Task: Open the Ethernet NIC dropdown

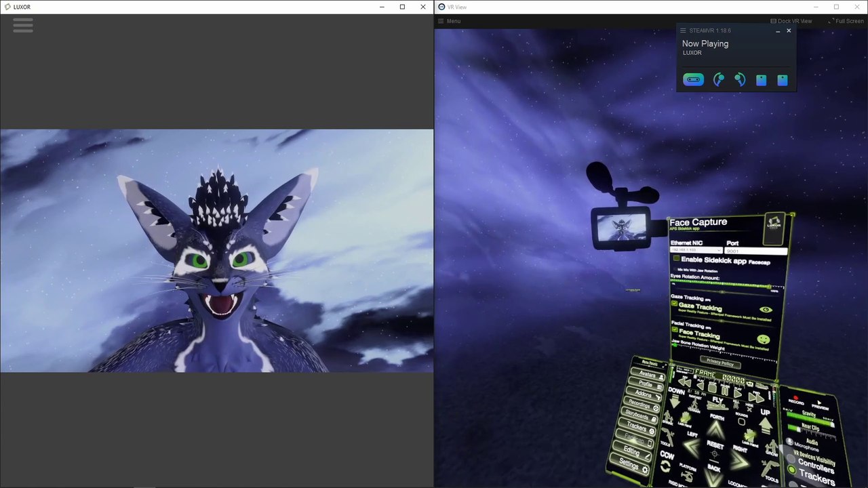Action: pos(696,250)
